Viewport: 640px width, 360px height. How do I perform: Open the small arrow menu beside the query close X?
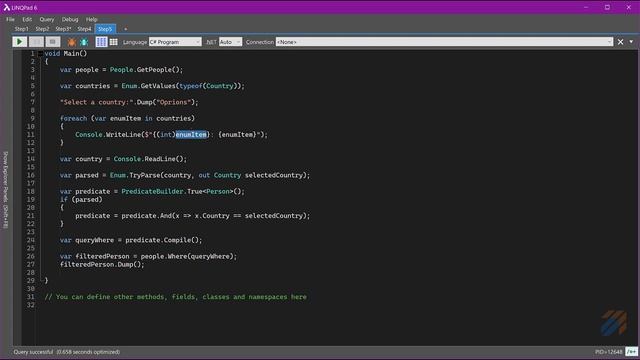click(x=631, y=42)
